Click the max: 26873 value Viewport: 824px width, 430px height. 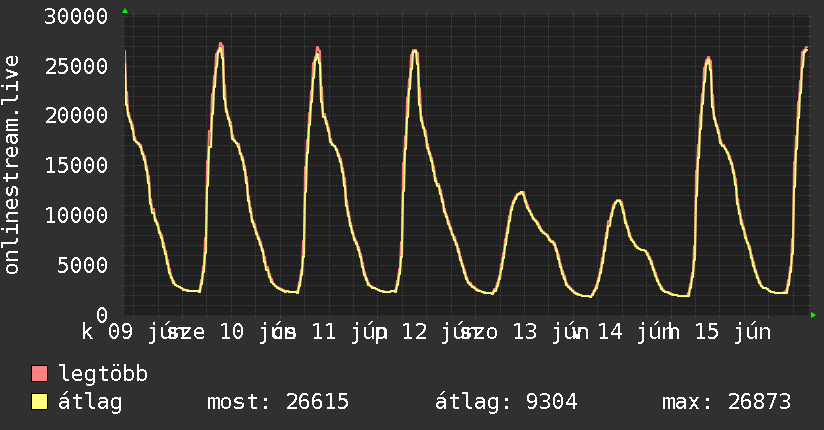(726, 402)
